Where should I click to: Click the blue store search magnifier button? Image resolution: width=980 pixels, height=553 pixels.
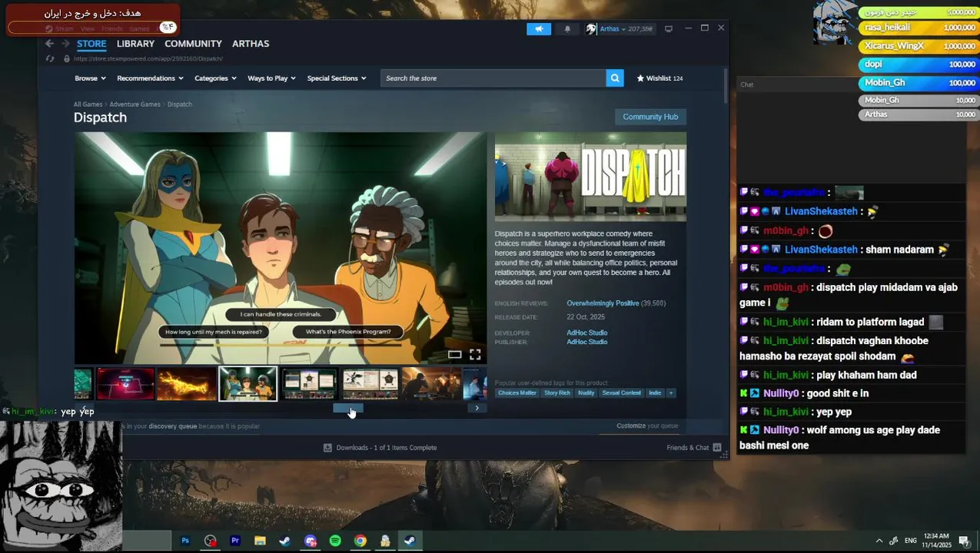[x=615, y=78]
